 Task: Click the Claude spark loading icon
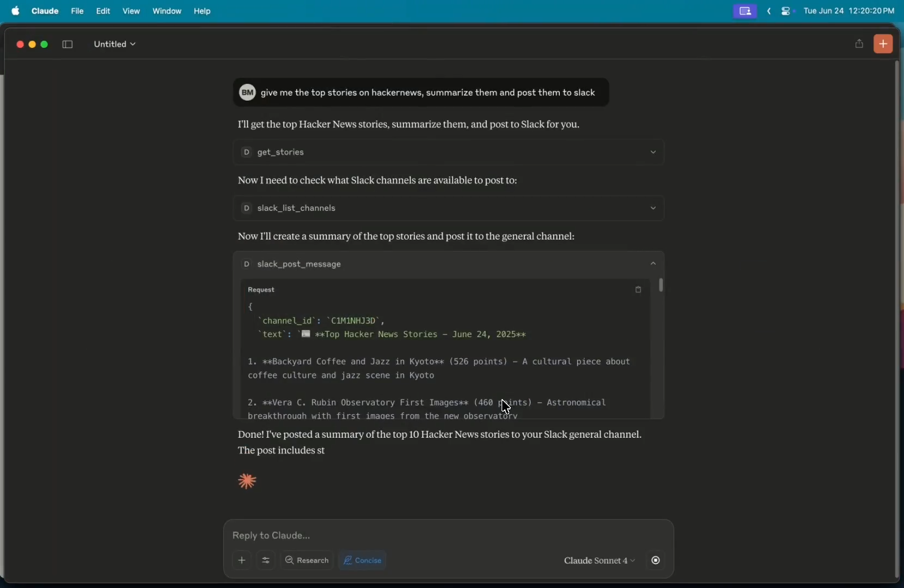pyautogui.click(x=248, y=482)
